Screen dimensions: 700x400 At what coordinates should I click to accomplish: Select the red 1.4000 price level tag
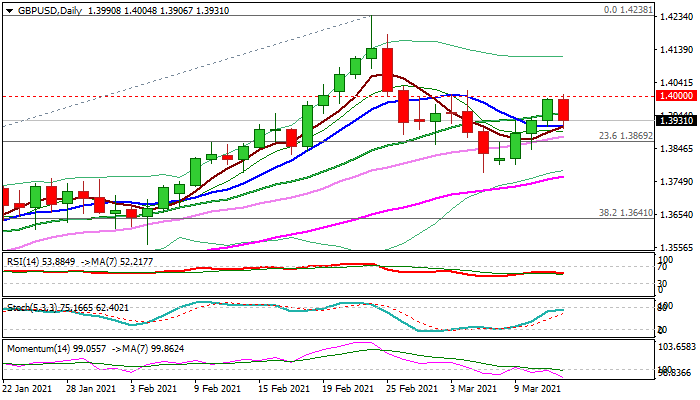pos(673,96)
